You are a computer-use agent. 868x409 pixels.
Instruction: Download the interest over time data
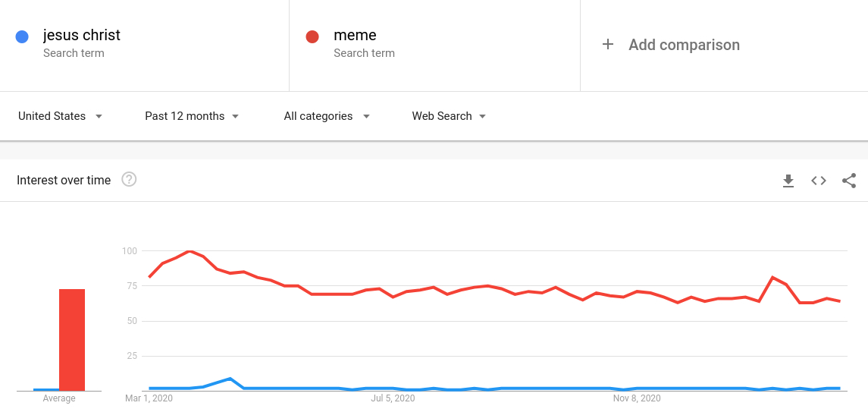coord(788,181)
